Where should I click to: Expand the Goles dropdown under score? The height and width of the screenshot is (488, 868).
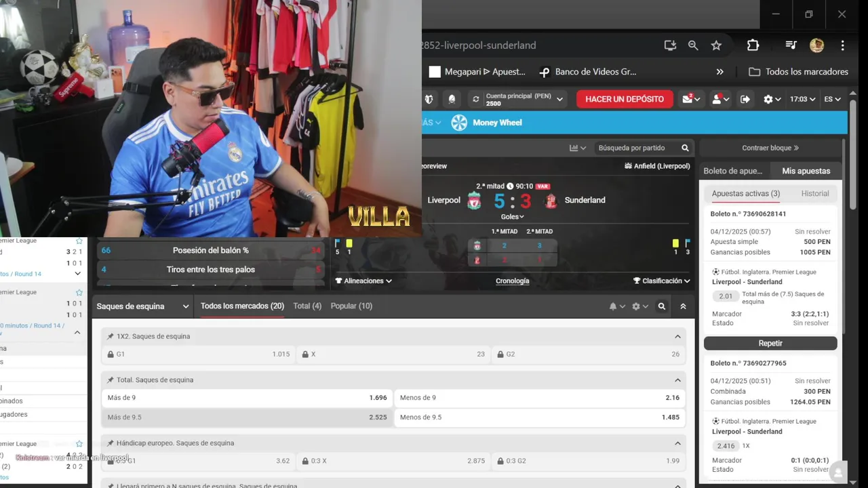click(513, 217)
